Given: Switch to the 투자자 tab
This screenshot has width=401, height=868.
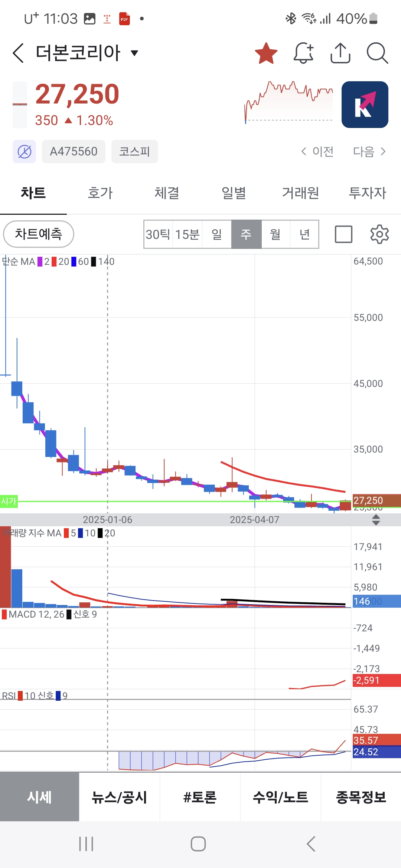Looking at the screenshot, I should pos(368,193).
